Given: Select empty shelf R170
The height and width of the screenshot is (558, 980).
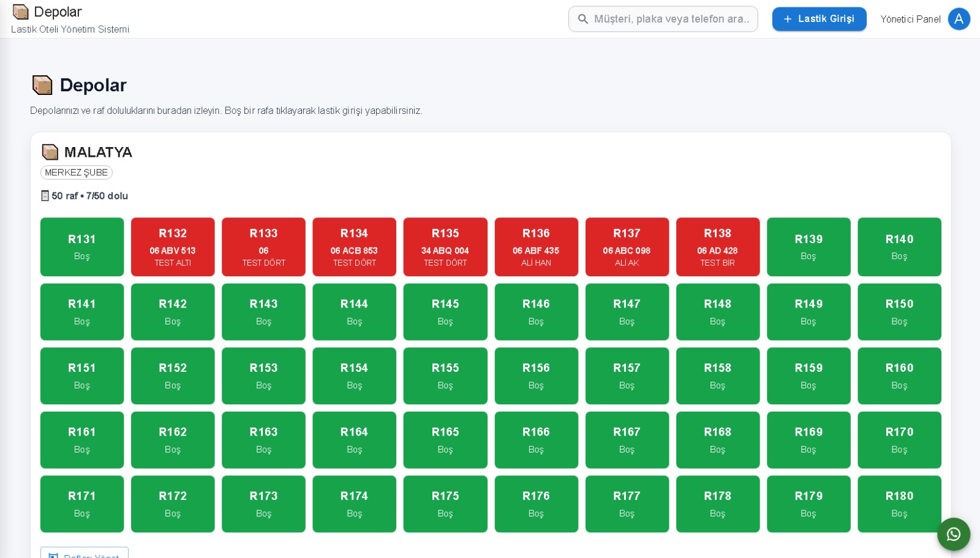Looking at the screenshot, I should (899, 440).
